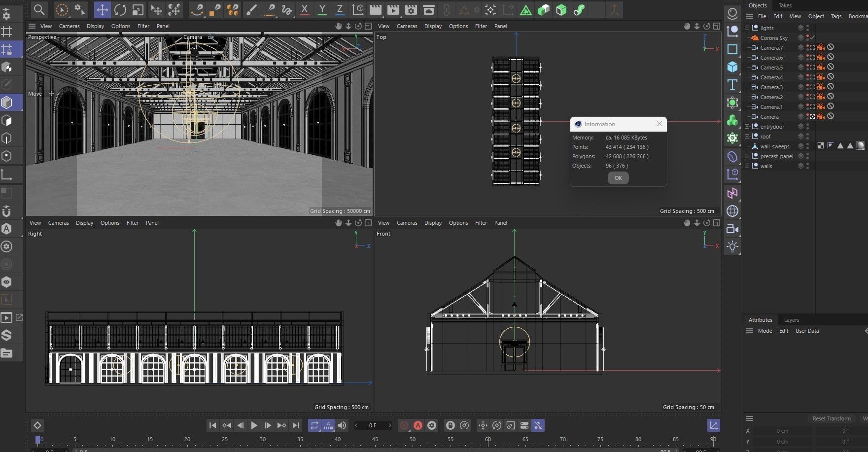Expand the roof group

(x=747, y=137)
